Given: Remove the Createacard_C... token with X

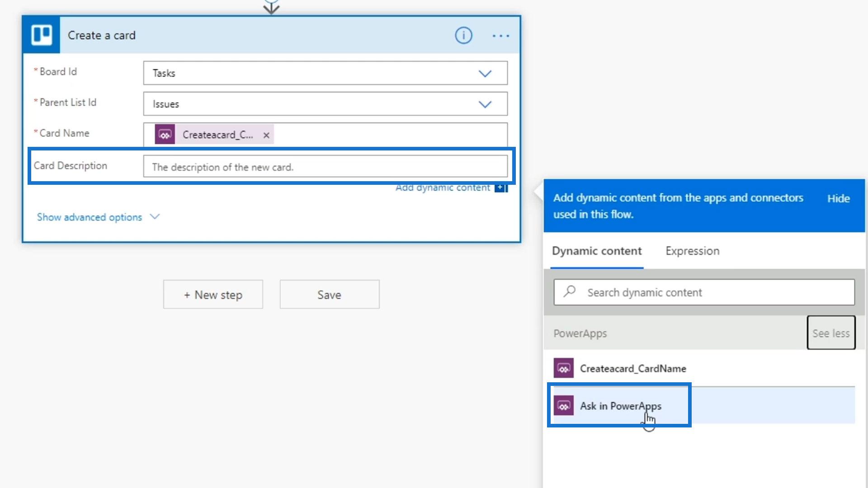Looking at the screenshot, I should click(x=266, y=135).
